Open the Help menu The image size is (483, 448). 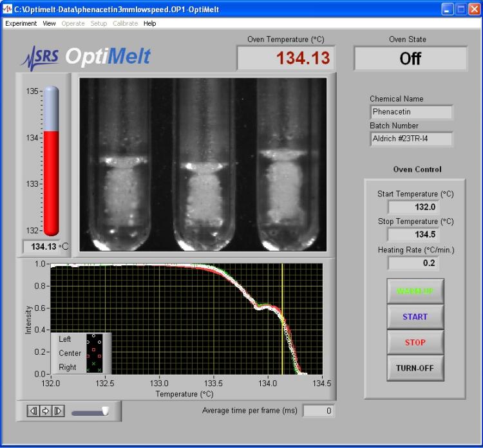point(149,23)
